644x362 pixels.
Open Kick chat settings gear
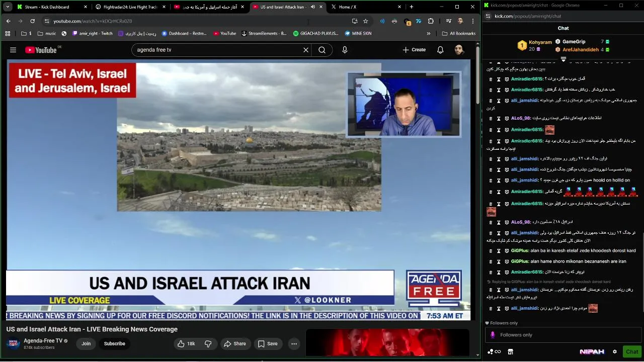click(x=614, y=351)
